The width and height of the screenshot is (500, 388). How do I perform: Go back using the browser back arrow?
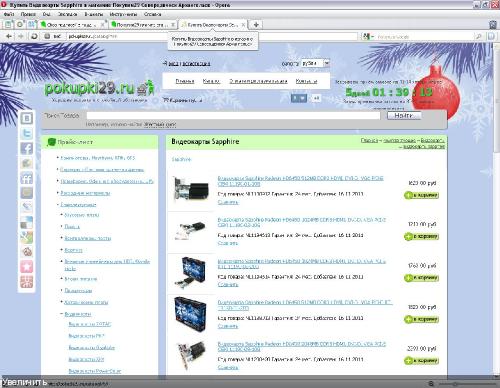[9, 36]
